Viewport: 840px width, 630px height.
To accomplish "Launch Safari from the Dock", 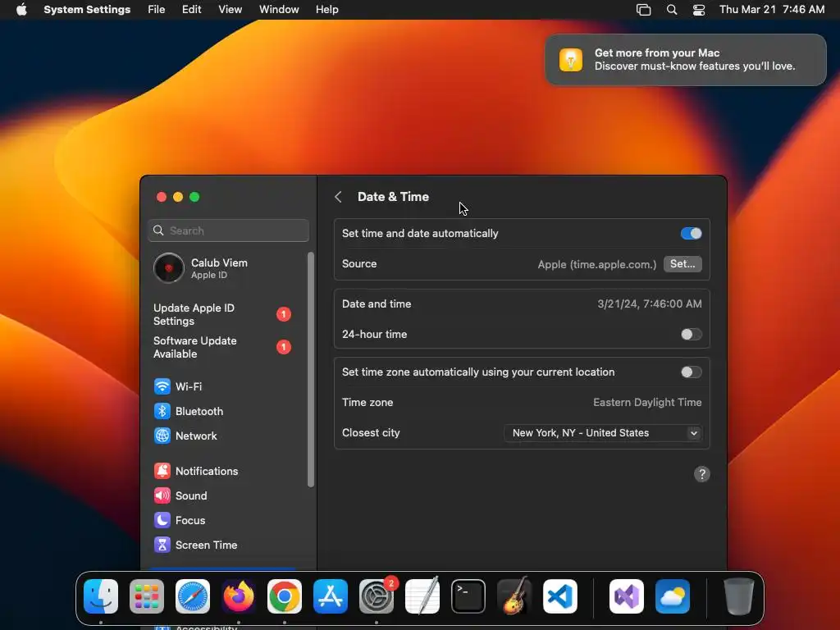I will (x=193, y=596).
